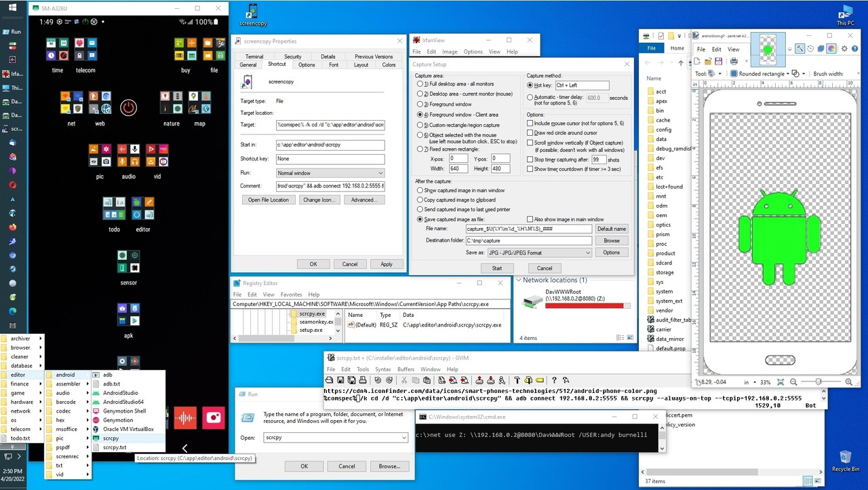Toggle paint.net History window clock icon
Image resolution: width=868 pixels, height=490 pixels.
[810, 48]
